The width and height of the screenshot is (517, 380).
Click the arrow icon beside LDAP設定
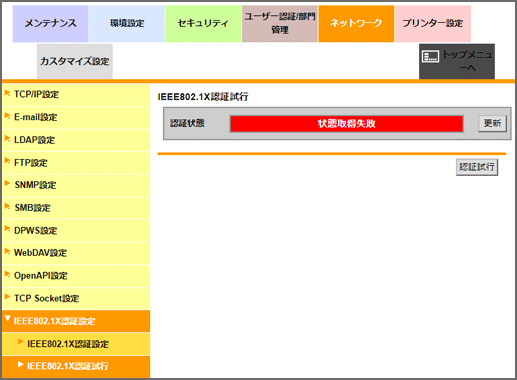7,138
